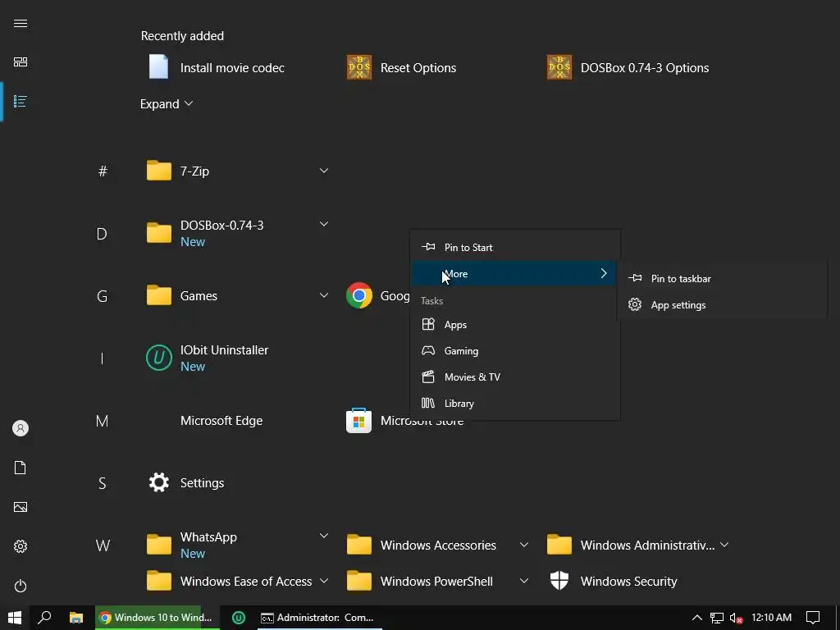The image size is (840, 630).
Task: Open the Action Center notifications icon
Action: pos(813,618)
